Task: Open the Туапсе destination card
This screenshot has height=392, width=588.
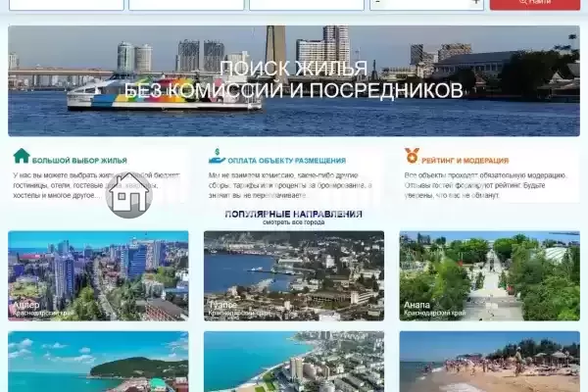Action: 294,275
